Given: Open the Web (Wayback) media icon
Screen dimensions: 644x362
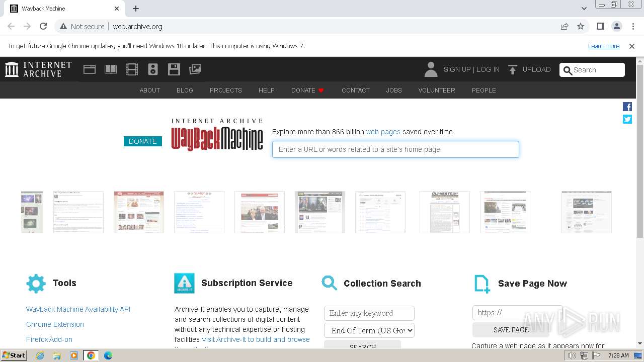Looking at the screenshot, I should (x=90, y=69).
